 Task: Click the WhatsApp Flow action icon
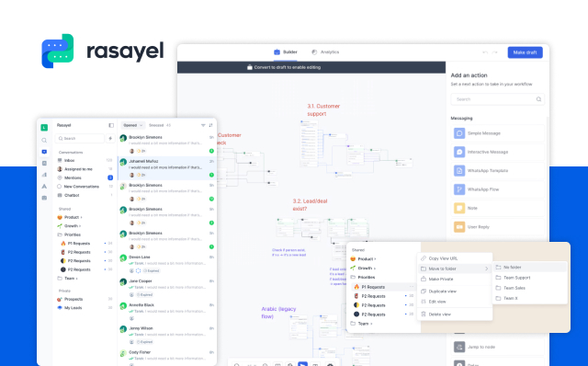pyautogui.click(x=459, y=189)
